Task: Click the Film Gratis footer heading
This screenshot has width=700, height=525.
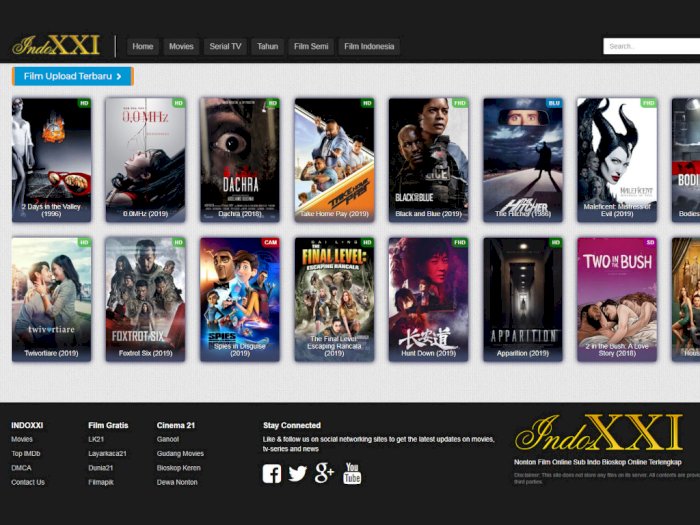Action: pyautogui.click(x=108, y=425)
